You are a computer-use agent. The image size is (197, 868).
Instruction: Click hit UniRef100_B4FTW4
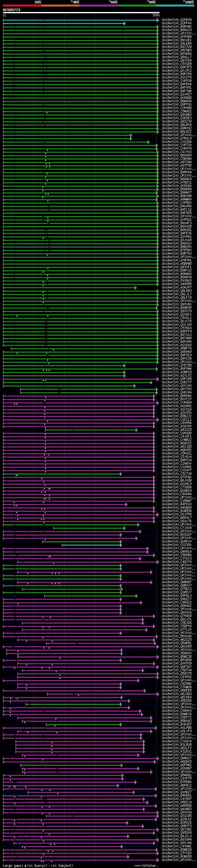click(177, 91)
